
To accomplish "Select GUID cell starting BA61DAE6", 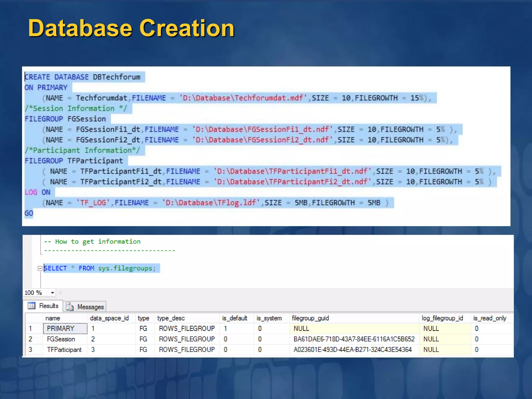I will point(354,339).
